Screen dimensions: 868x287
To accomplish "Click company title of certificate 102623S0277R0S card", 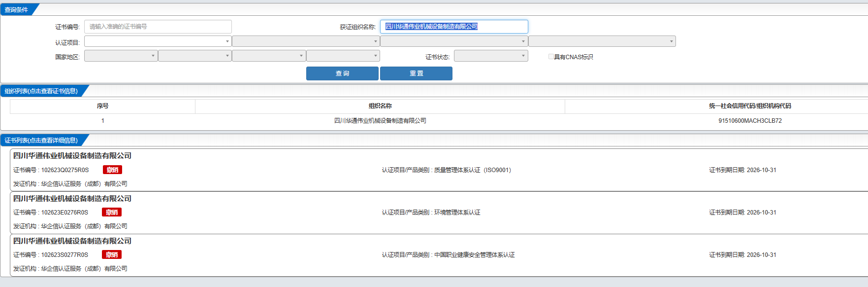I will coord(72,241).
